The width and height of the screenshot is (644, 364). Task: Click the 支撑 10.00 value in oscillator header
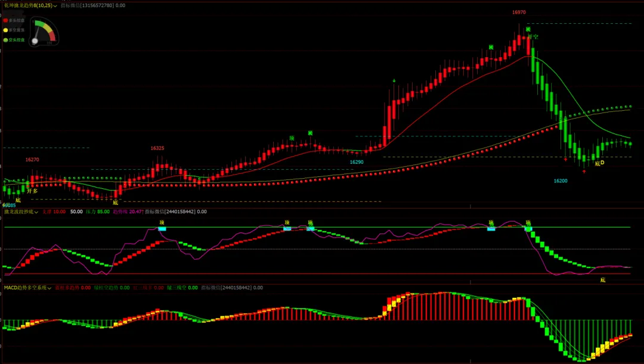click(x=54, y=211)
